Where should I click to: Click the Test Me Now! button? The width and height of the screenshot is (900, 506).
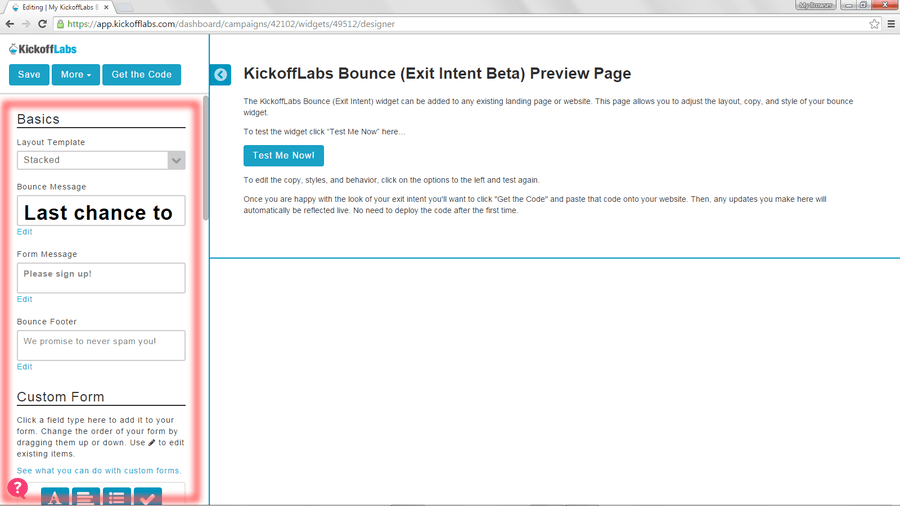(284, 155)
